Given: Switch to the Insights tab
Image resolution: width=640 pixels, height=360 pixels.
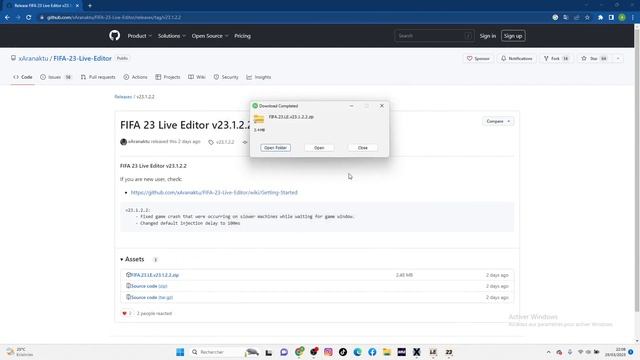Looking at the screenshot, I should click(x=259, y=77).
